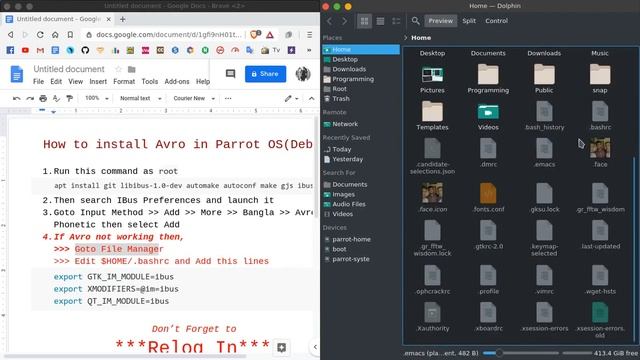Collapse the Docs menus with chevron

point(311,98)
